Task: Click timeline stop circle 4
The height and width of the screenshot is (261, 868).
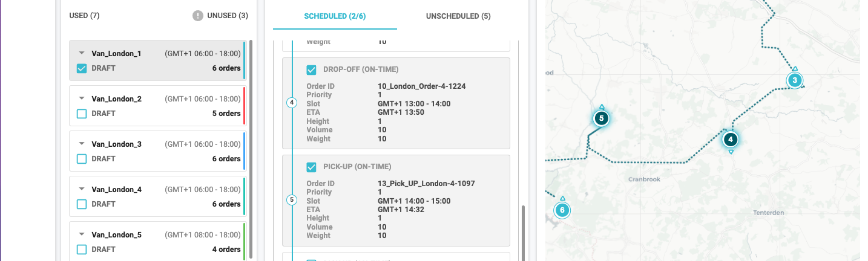Action: pyautogui.click(x=292, y=103)
